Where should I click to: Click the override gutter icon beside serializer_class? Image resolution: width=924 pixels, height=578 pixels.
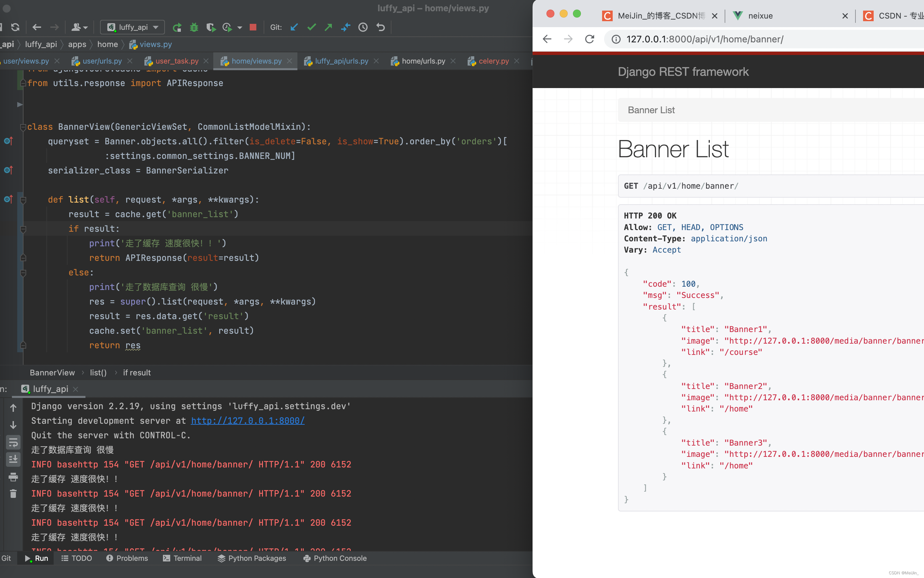point(8,170)
